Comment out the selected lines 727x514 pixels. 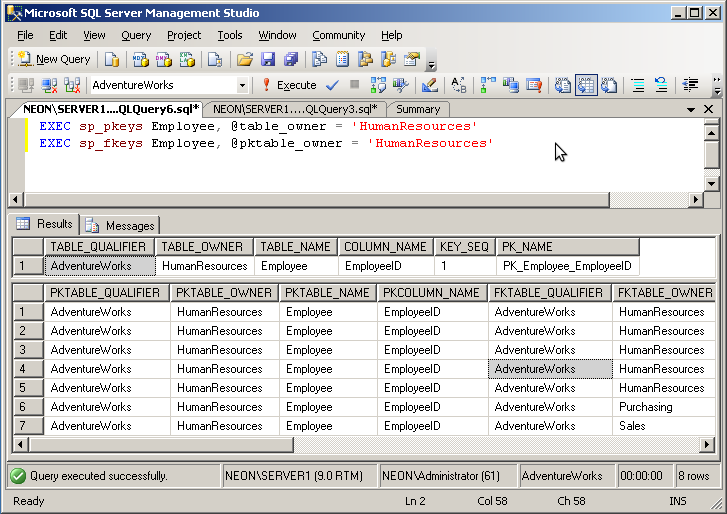click(638, 85)
